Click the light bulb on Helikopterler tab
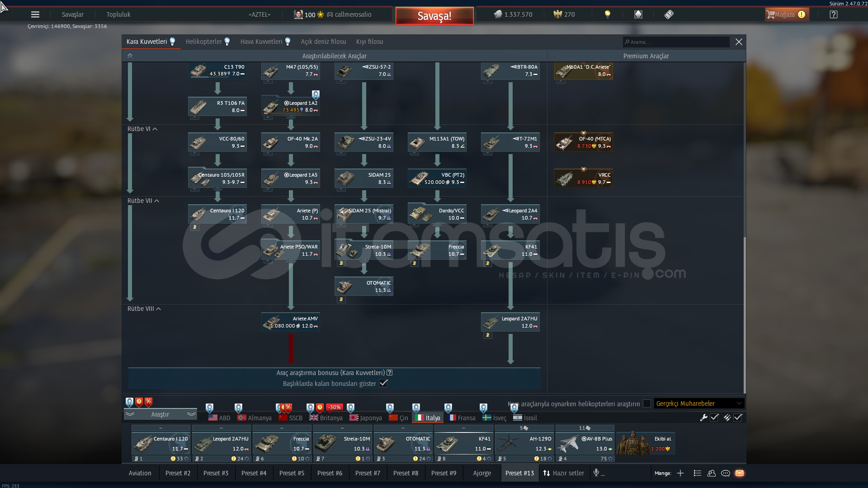868x488 pixels. (x=227, y=42)
